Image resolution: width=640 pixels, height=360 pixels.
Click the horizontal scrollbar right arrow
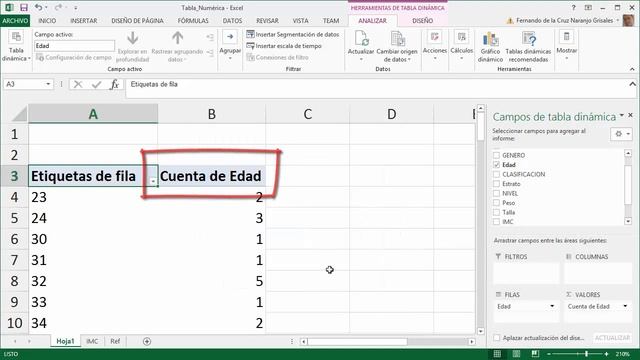pos(472,341)
